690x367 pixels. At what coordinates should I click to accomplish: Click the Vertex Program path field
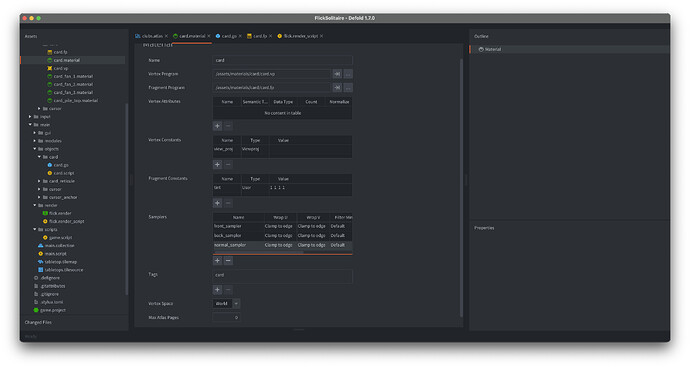point(272,74)
